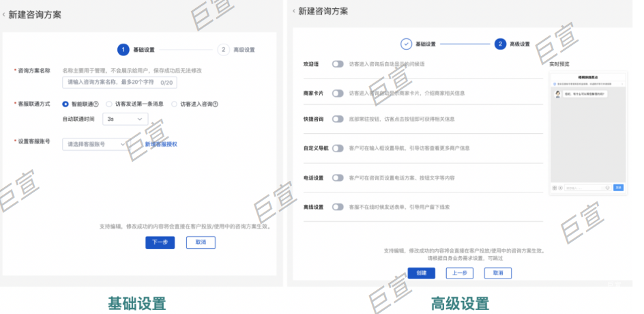Open 自动联通时间 3s dropdown

126,119
